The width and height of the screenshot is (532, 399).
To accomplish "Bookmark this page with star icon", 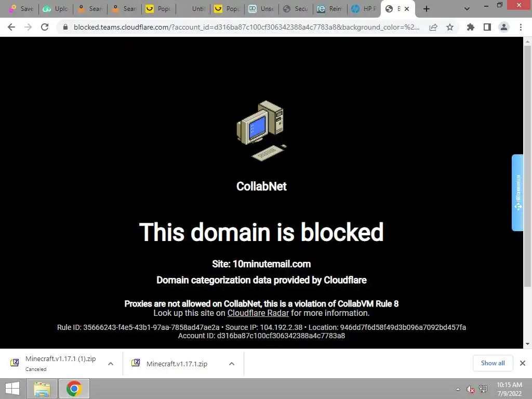I will (x=450, y=27).
